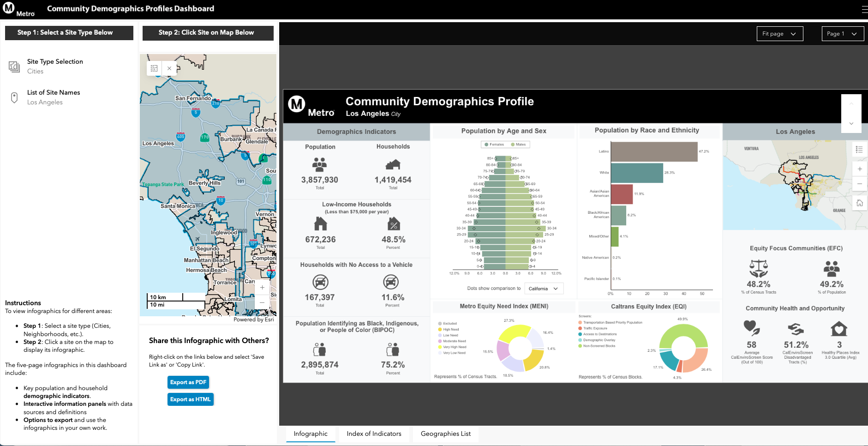The width and height of the screenshot is (868, 446).
Task: Click Export as HTML button
Action: (191, 399)
